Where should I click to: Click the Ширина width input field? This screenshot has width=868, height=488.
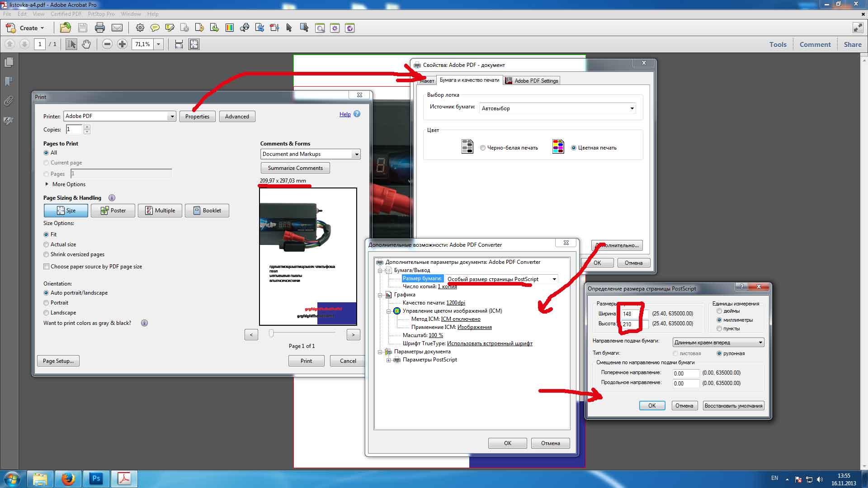(x=634, y=314)
